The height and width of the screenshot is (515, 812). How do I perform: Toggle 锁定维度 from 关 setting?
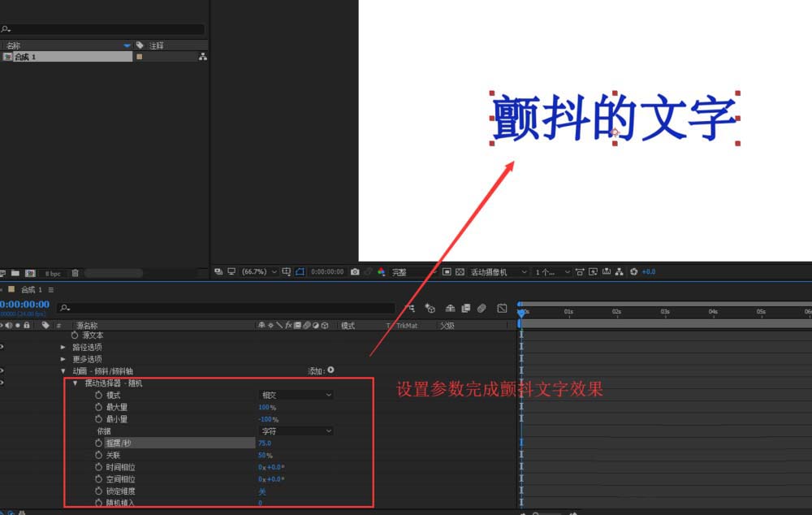(x=261, y=491)
